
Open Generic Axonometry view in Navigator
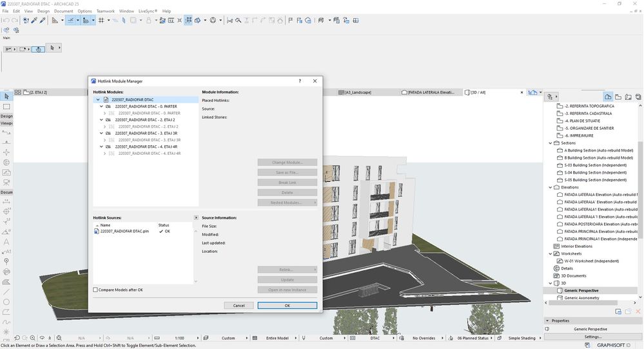[x=582, y=298]
